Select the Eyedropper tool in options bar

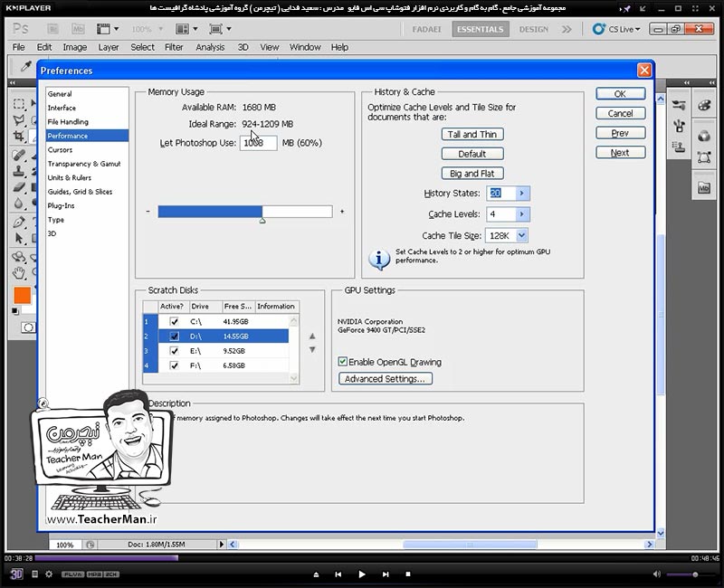(26, 67)
